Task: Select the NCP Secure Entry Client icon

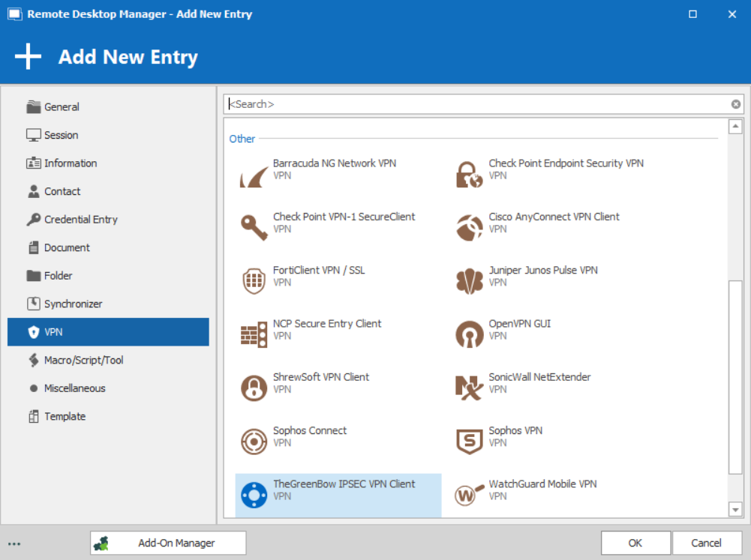Action: pyautogui.click(x=254, y=334)
